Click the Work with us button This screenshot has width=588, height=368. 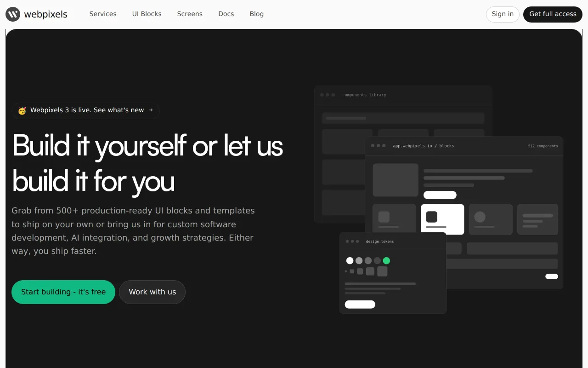pos(153,292)
